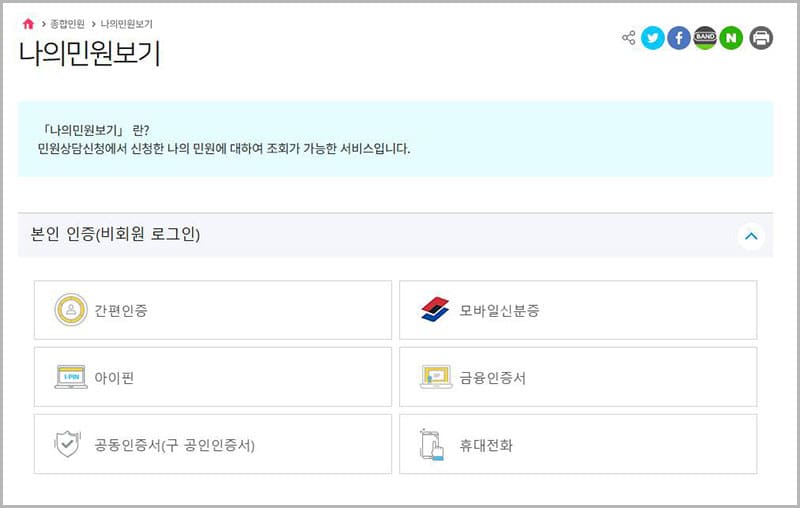This screenshot has width=800, height=508.
Task: Click the 간편인증 gold badge icon
Action: [71, 310]
